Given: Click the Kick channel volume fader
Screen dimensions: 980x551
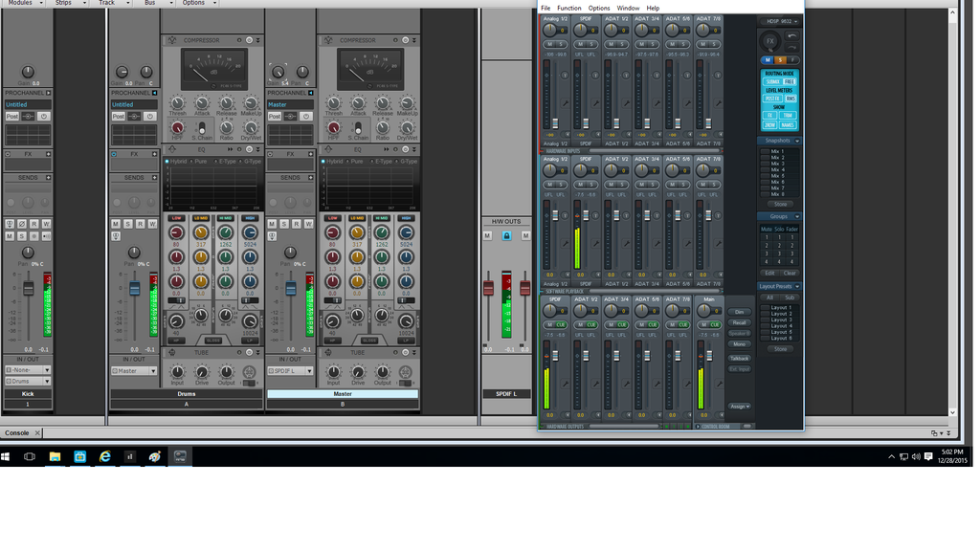Looking at the screenshot, I should tap(29, 288).
